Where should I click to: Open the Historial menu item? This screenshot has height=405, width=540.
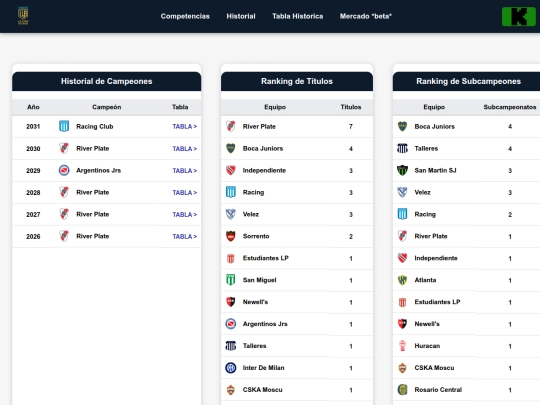(x=241, y=16)
